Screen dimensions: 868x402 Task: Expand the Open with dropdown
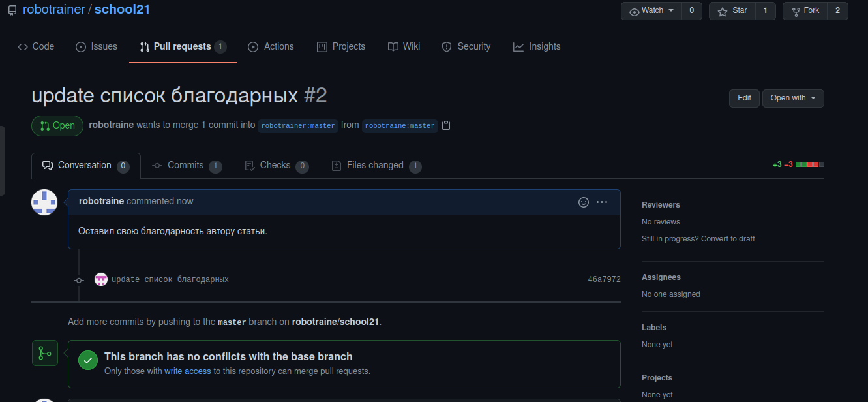click(x=793, y=98)
